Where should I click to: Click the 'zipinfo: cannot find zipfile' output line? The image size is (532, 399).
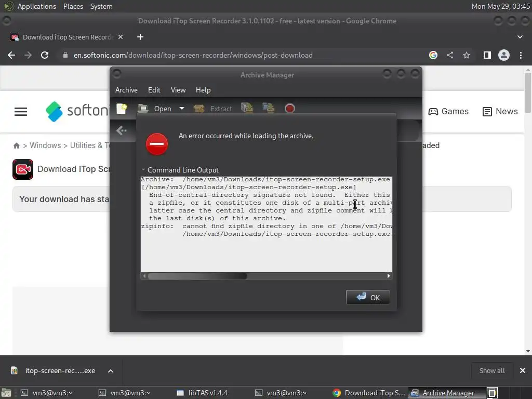267,227
